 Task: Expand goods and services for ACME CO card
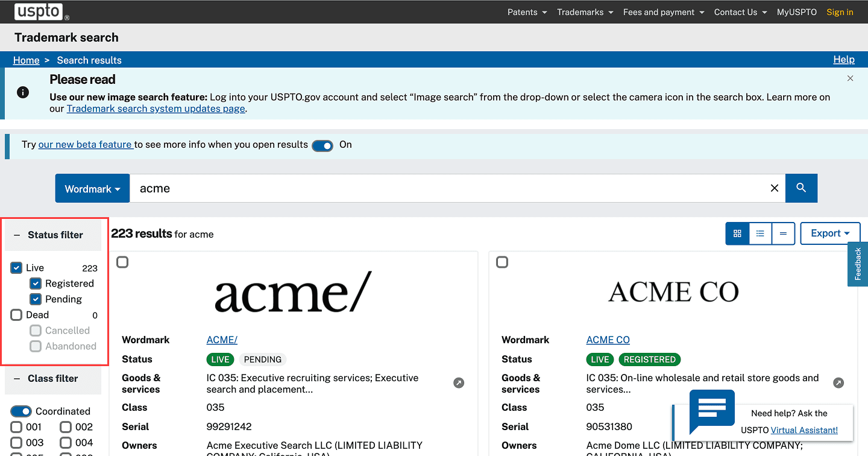(838, 383)
